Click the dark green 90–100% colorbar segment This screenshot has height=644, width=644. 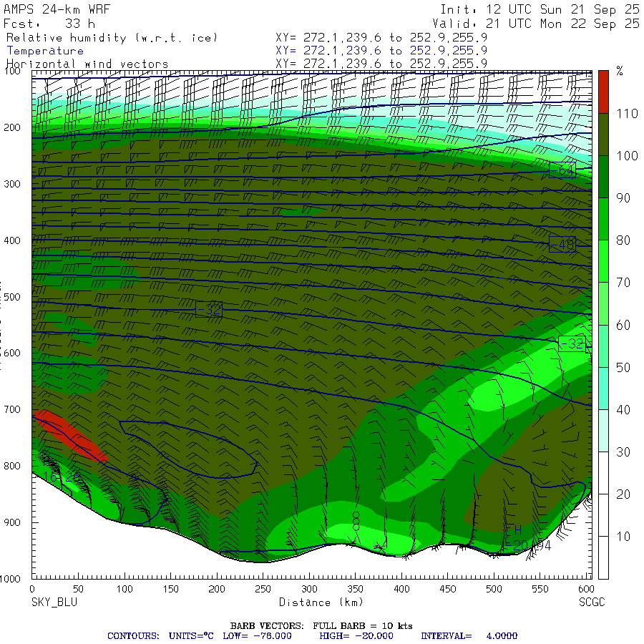[x=603, y=177]
